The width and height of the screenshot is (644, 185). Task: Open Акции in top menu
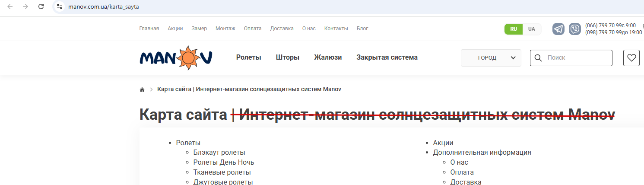tap(175, 29)
